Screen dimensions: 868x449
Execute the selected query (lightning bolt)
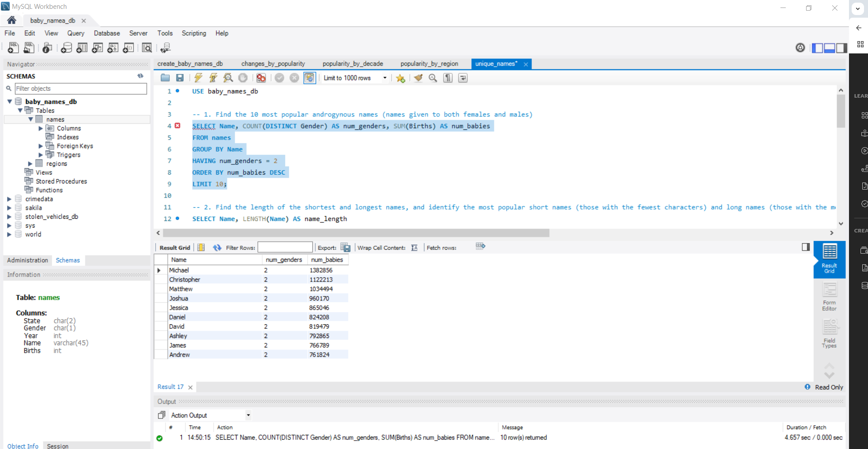point(199,78)
